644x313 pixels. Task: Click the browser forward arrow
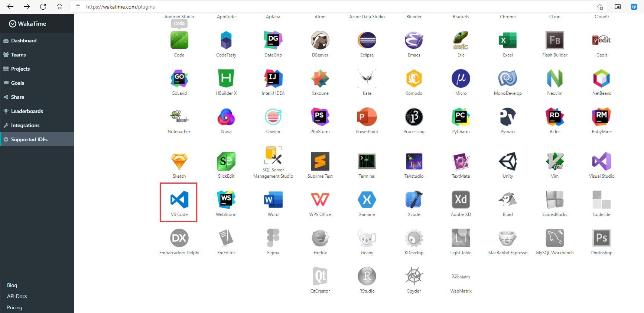27,7
